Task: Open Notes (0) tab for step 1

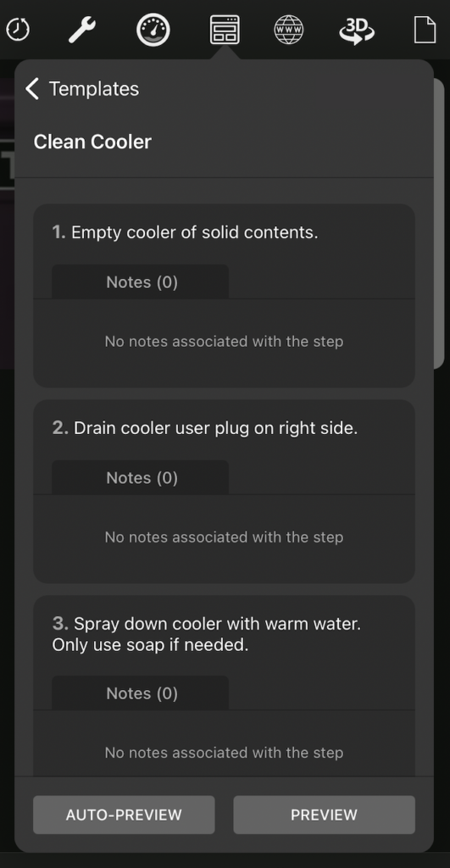Action: point(140,281)
